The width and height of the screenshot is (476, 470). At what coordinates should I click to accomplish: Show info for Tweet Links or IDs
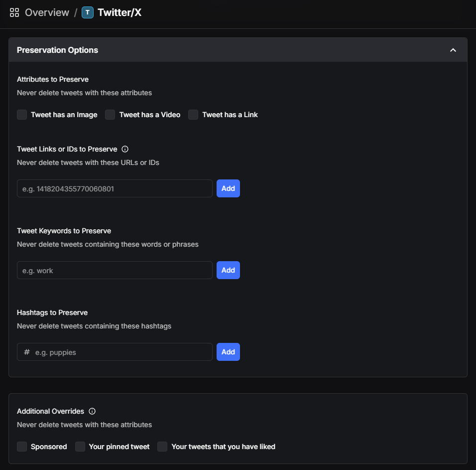pos(125,149)
